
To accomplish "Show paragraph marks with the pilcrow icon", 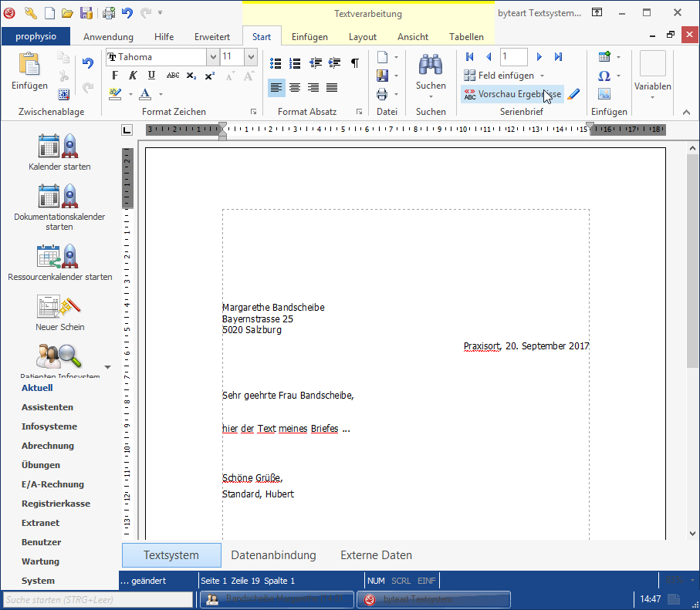I will pyautogui.click(x=354, y=63).
